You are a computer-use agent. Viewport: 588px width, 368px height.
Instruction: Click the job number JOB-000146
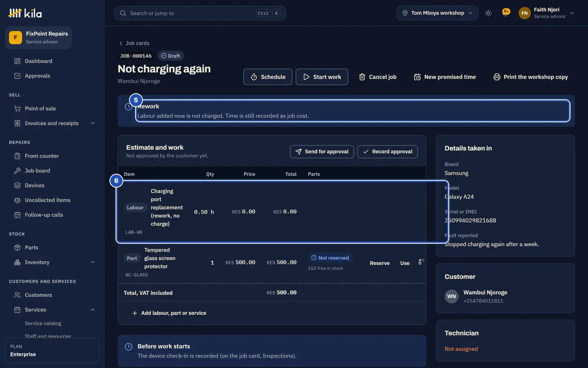(136, 56)
